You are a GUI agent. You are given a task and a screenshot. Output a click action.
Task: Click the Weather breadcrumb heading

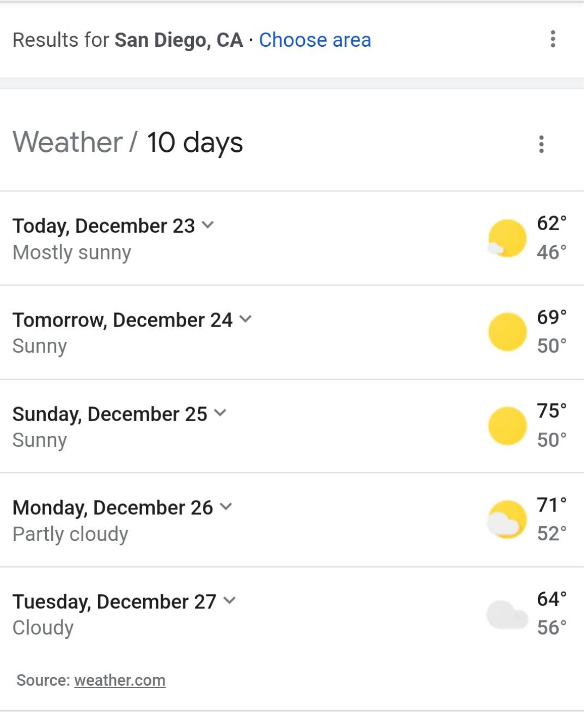pos(68,143)
